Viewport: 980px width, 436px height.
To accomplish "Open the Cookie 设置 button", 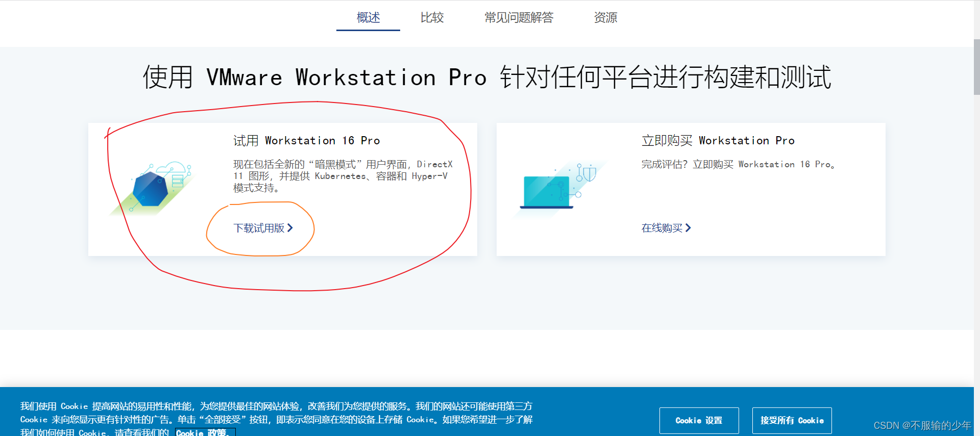I will [699, 421].
